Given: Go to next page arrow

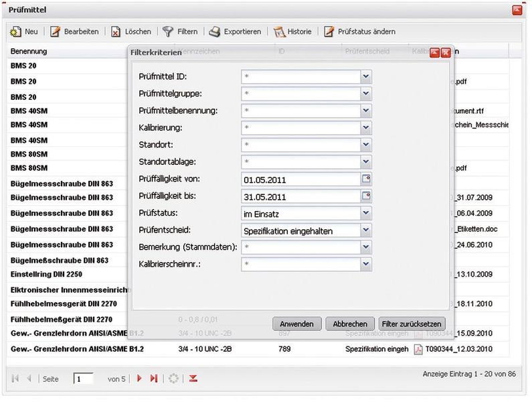Looking at the screenshot, I should coord(139,378).
